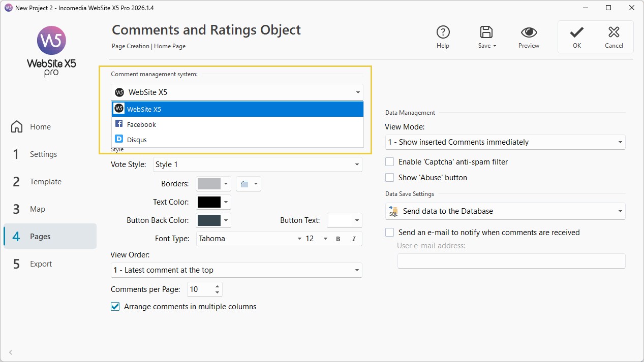Go to step 5 Export

tap(41, 264)
